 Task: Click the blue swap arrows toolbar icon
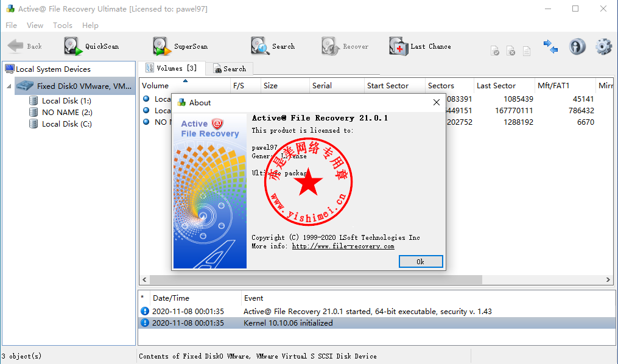pyautogui.click(x=550, y=46)
